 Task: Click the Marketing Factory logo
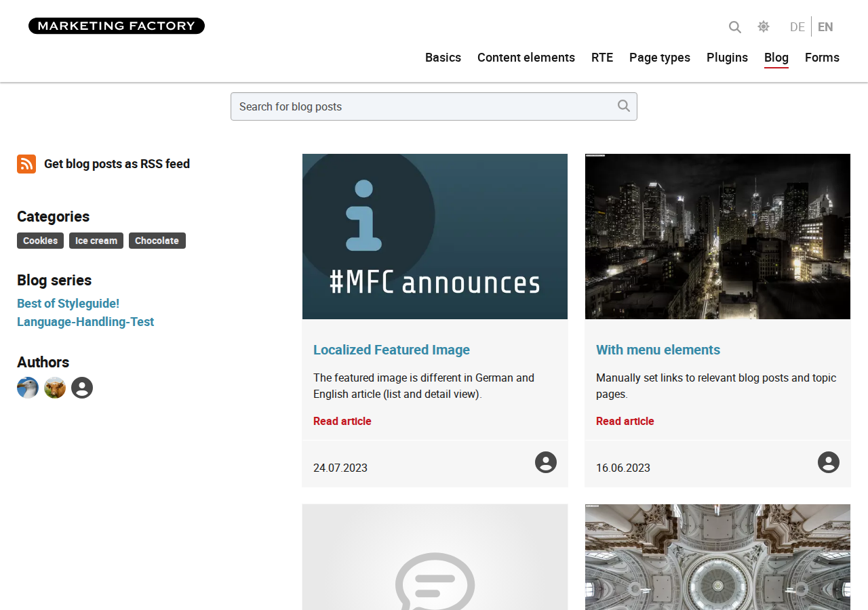pos(117,26)
